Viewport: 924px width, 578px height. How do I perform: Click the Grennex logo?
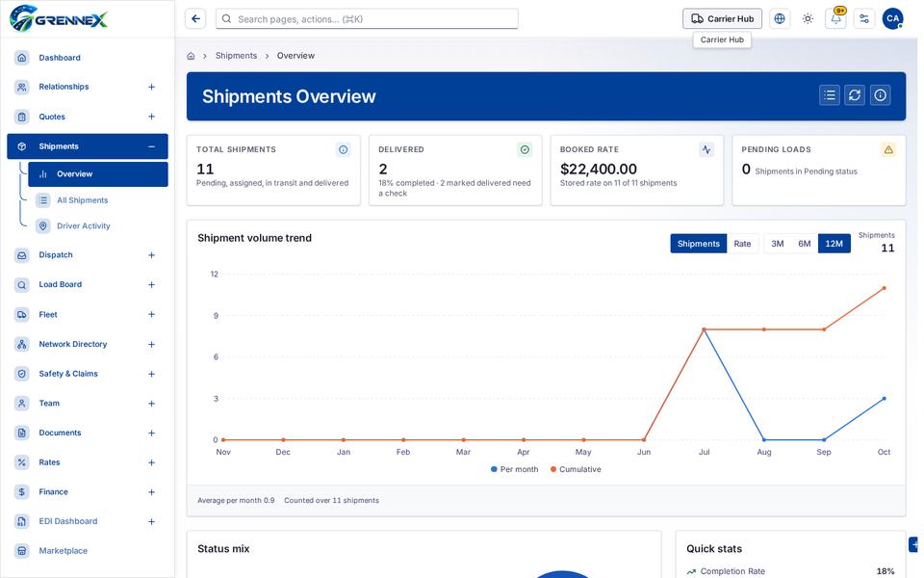(59, 19)
